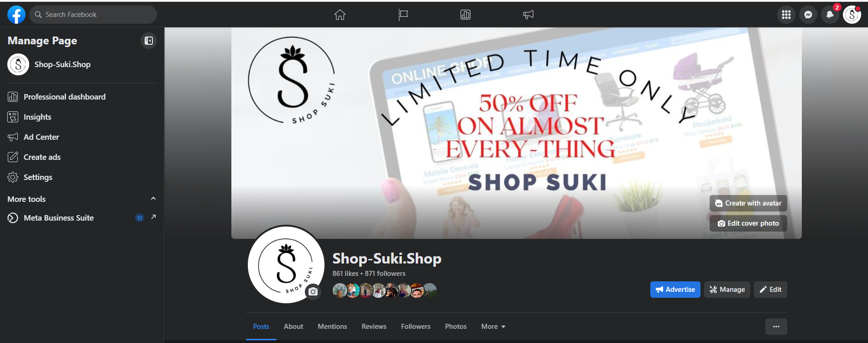
Task: Focus the Search Facebook field
Action: click(x=93, y=15)
